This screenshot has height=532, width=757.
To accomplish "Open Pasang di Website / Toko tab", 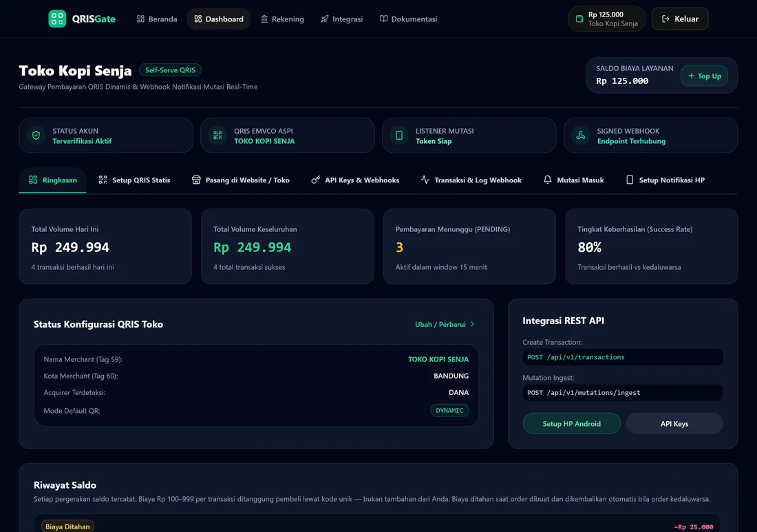I will click(240, 180).
